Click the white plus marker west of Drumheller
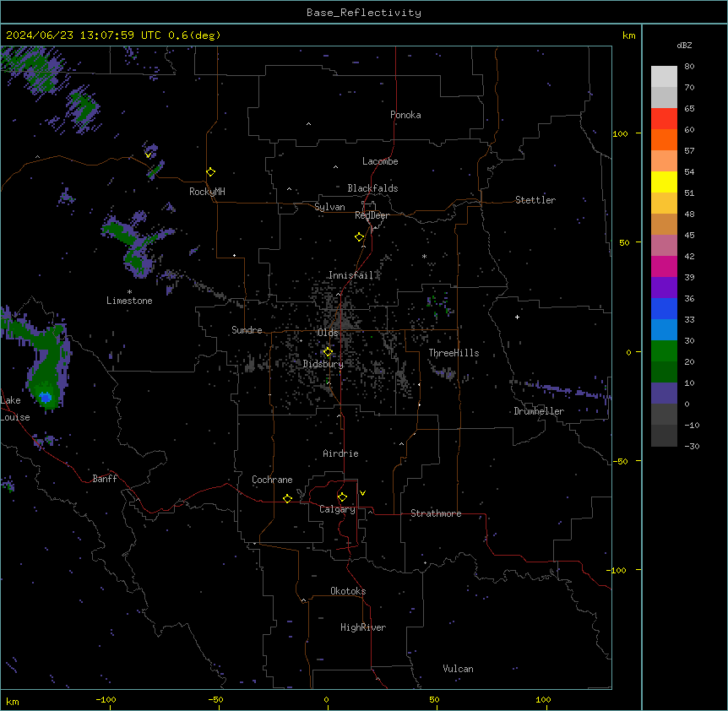This screenshot has width=728, height=711. click(517, 317)
